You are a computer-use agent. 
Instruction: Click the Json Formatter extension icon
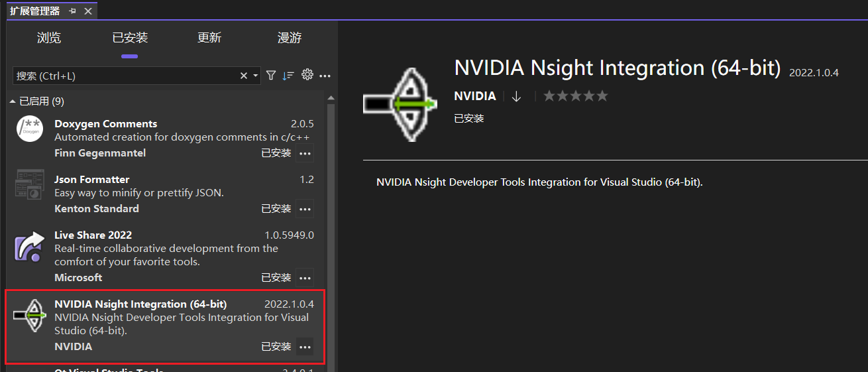point(30,185)
